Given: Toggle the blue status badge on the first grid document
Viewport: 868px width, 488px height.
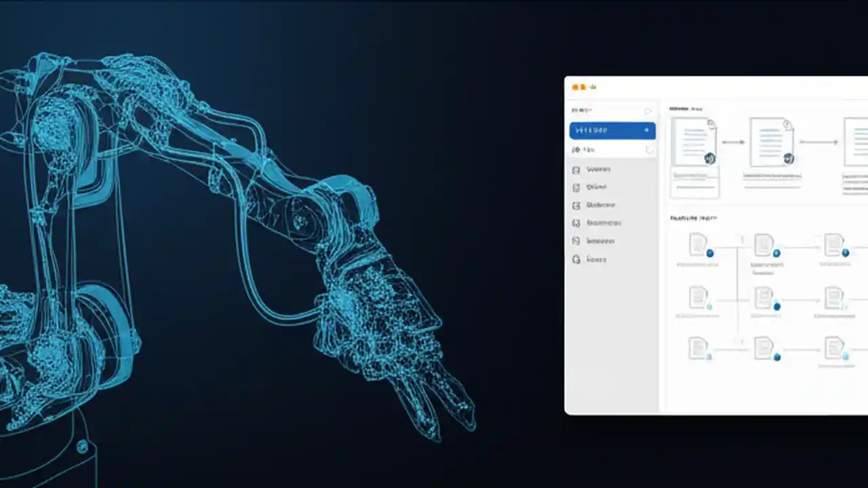Looking at the screenshot, I should click(709, 252).
